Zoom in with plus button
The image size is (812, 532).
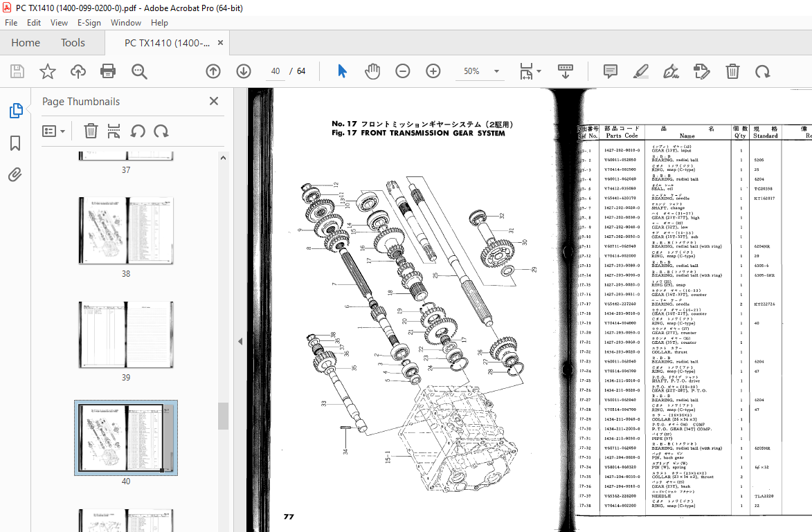[433, 71]
